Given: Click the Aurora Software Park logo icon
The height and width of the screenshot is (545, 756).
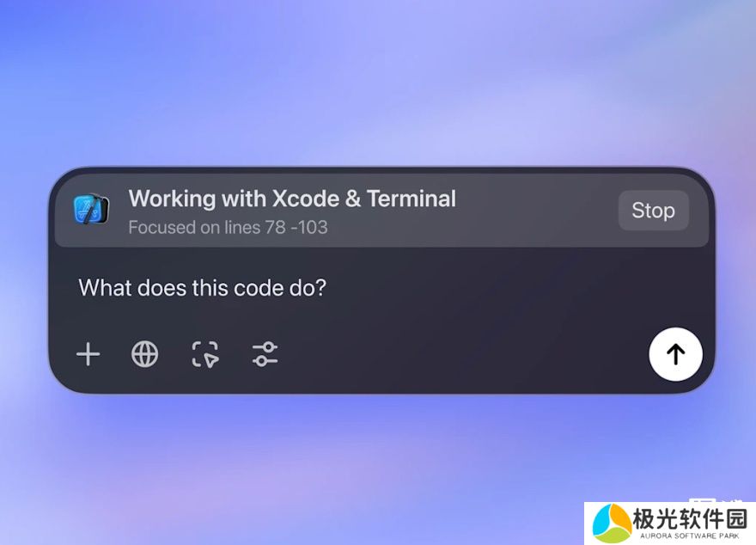Looking at the screenshot, I should [x=611, y=524].
